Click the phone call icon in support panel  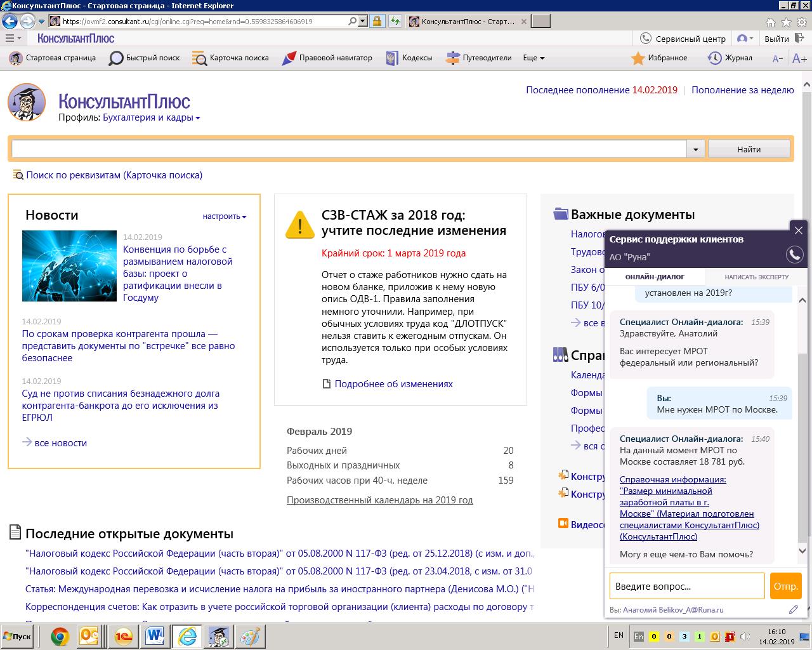pyautogui.click(x=794, y=255)
